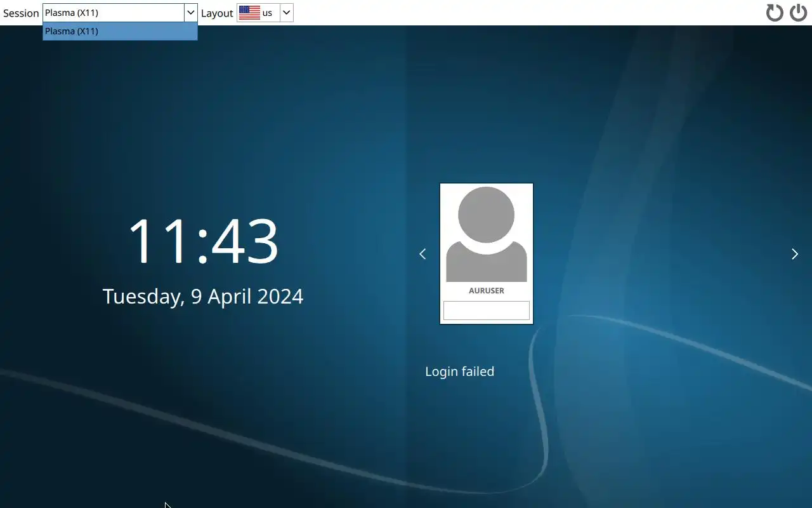Show next user with right arrow
The width and height of the screenshot is (812, 508).
[795, 254]
